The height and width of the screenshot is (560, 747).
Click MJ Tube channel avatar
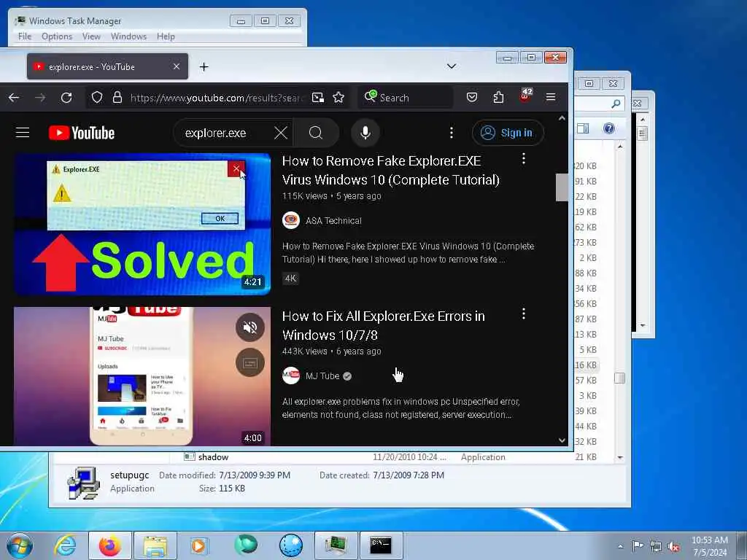point(290,376)
